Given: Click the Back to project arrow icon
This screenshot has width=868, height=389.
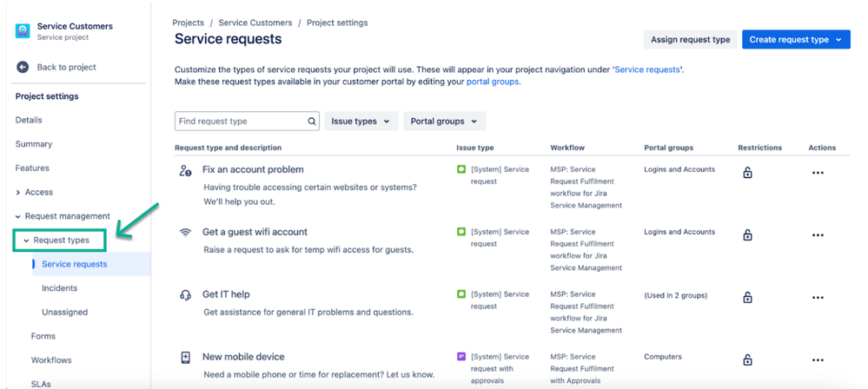Looking at the screenshot, I should [22, 67].
